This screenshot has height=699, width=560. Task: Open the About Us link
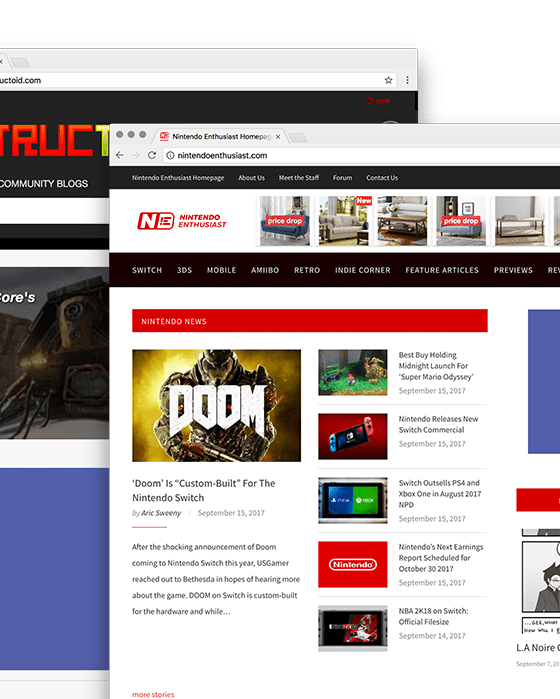click(251, 178)
